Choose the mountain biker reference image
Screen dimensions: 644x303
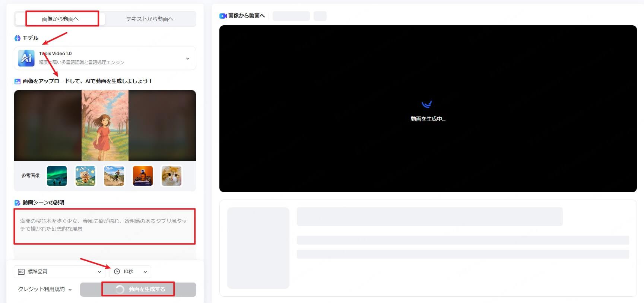pos(114,176)
